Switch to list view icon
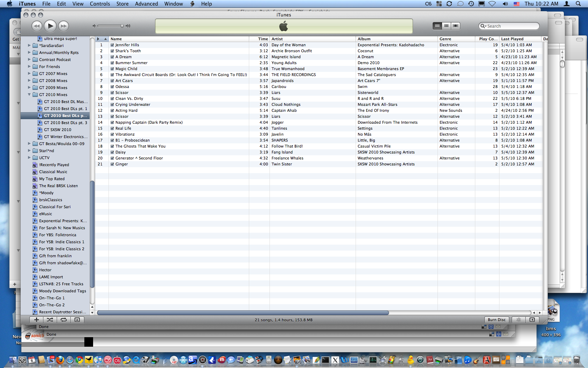This screenshot has height=368, width=588. (x=437, y=26)
